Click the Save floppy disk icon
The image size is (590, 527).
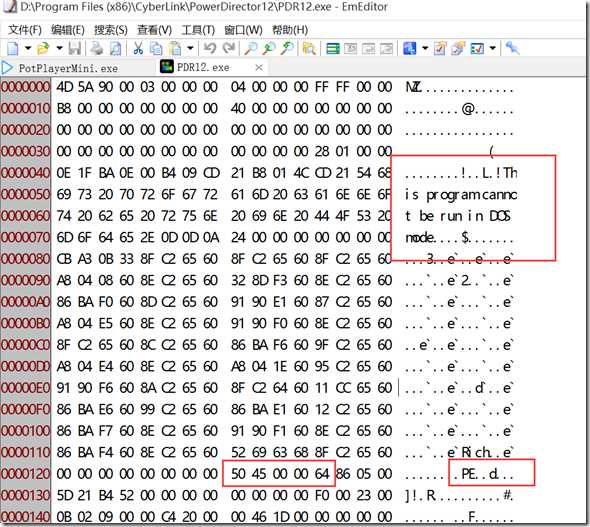(x=75, y=48)
